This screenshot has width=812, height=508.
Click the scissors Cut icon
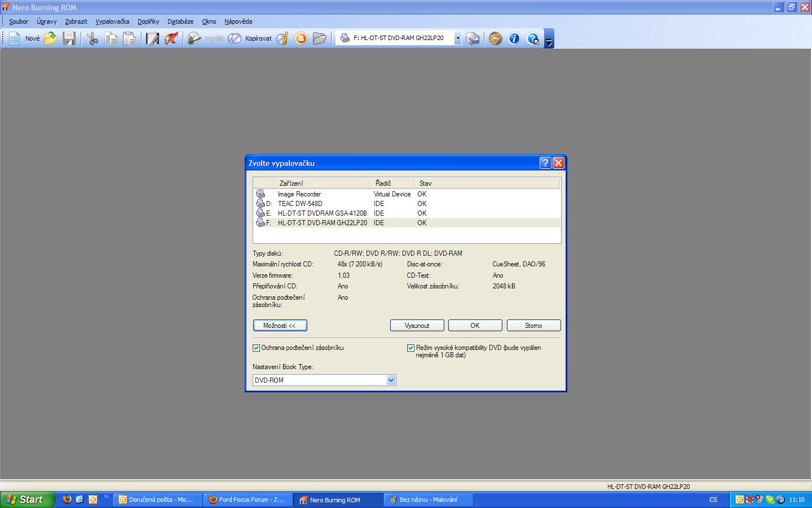[92, 38]
